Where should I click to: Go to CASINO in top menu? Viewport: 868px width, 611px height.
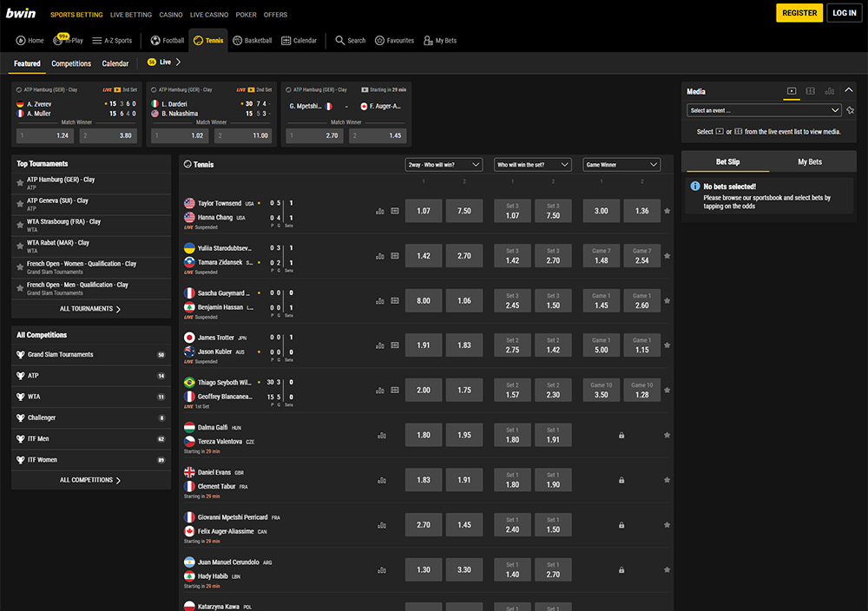tap(171, 15)
